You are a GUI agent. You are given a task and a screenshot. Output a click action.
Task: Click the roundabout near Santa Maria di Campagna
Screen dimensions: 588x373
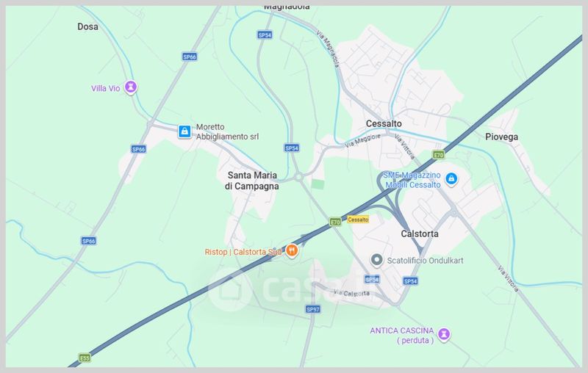298,177
